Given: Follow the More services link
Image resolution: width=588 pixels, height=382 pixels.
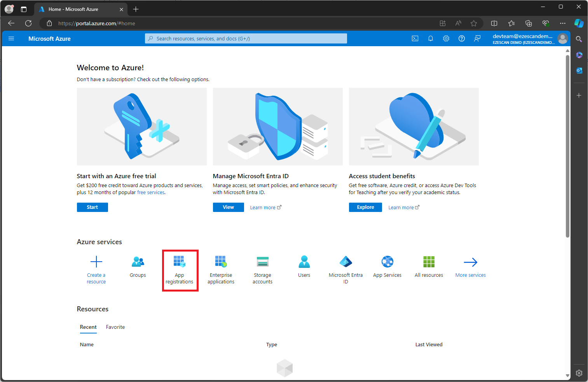Looking at the screenshot, I should tap(470, 275).
